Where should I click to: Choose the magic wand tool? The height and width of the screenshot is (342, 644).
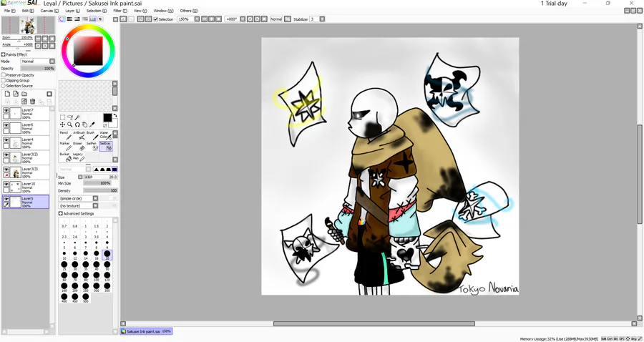click(77, 117)
